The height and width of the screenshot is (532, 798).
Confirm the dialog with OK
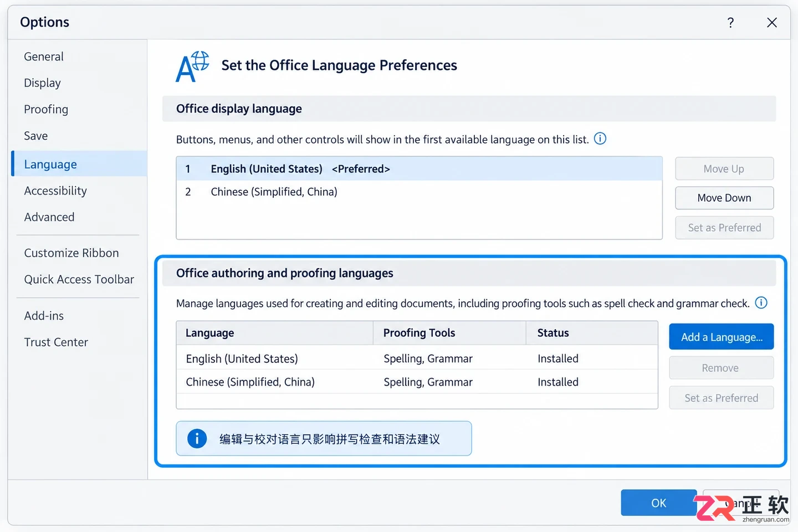pos(659,503)
